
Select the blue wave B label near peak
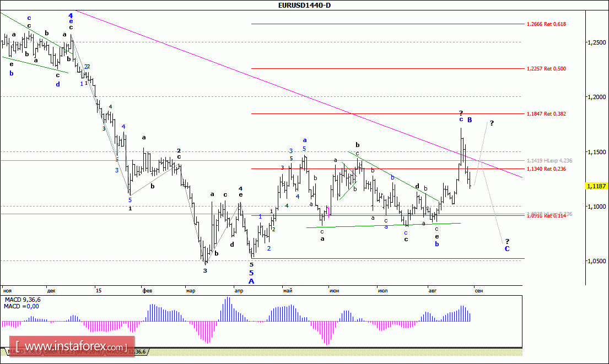pos(470,120)
